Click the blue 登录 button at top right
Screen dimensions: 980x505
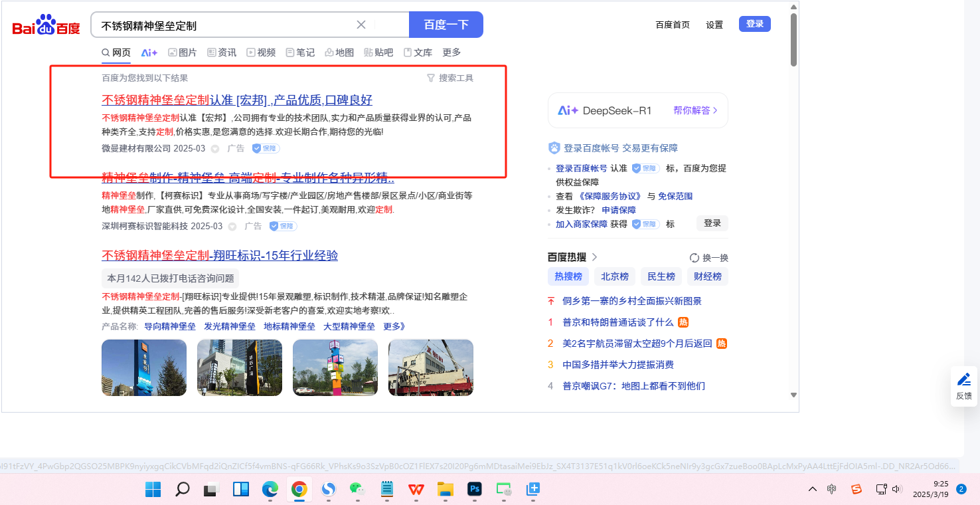tap(754, 24)
